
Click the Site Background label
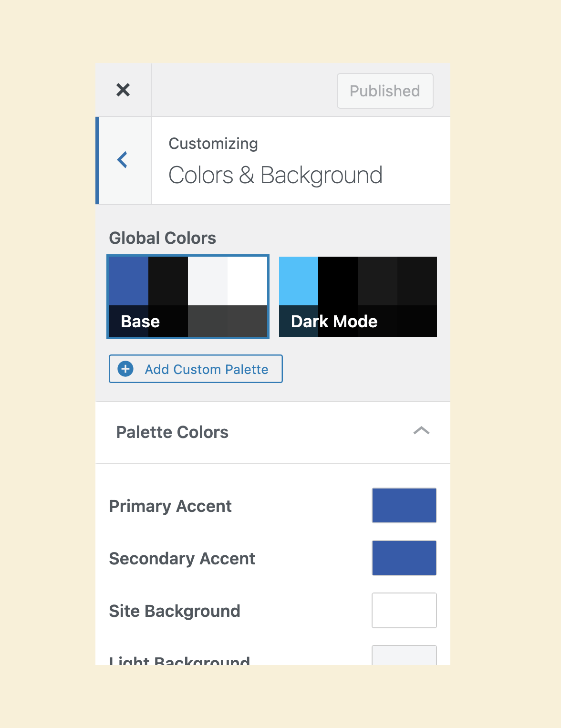tap(175, 611)
